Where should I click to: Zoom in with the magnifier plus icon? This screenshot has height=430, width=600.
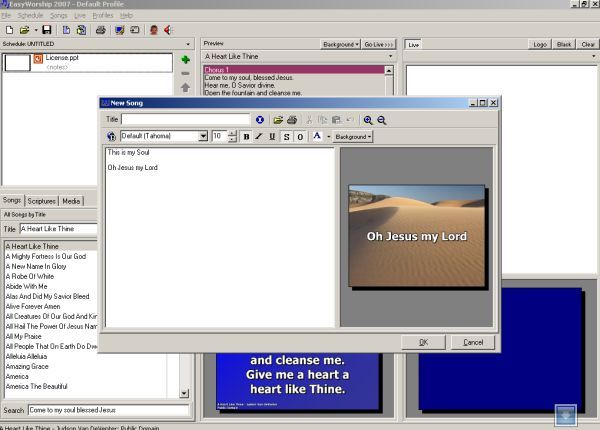[x=368, y=120]
